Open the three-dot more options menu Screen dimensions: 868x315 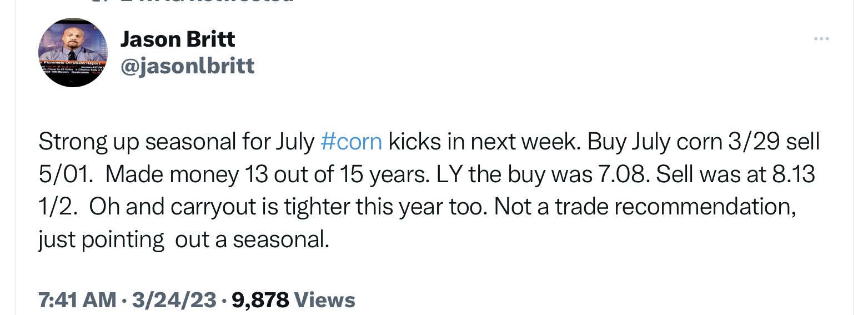(x=821, y=39)
